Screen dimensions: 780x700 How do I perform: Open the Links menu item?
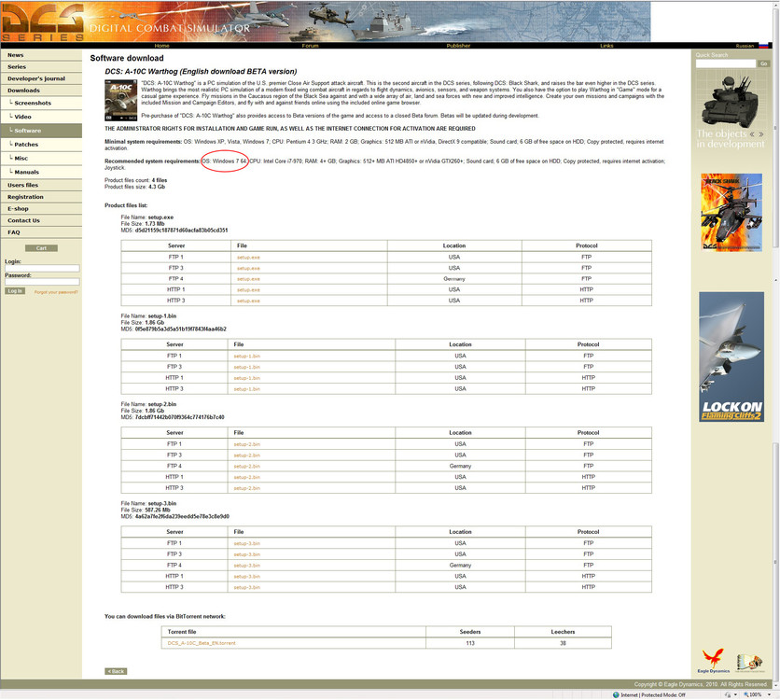tap(606, 46)
